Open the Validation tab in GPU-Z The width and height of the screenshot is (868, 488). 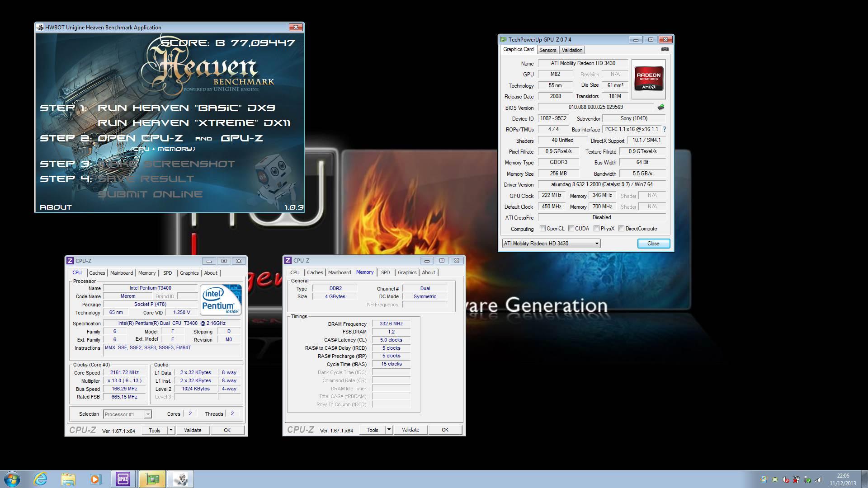[572, 50]
